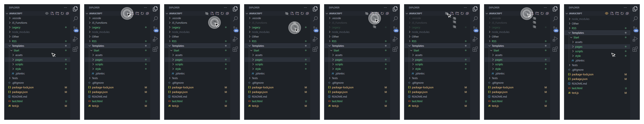Viewport: 644px width, 124px height.
Task: Open the Extensions view
Action: click(x=75, y=49)
